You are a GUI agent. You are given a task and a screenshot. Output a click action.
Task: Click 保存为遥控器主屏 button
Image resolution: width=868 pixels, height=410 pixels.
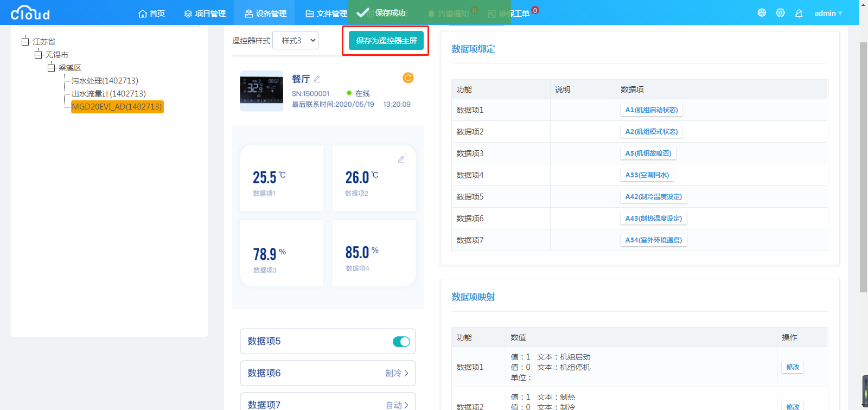[x=386, y=41]
